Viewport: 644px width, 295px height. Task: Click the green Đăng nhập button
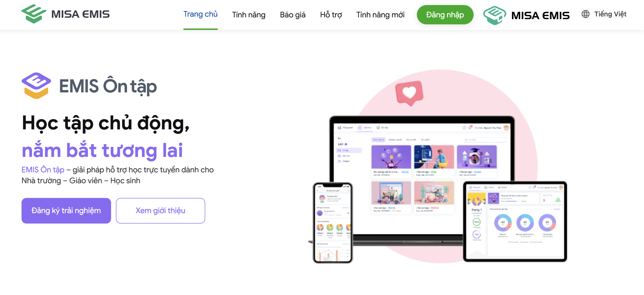(445, 15)
